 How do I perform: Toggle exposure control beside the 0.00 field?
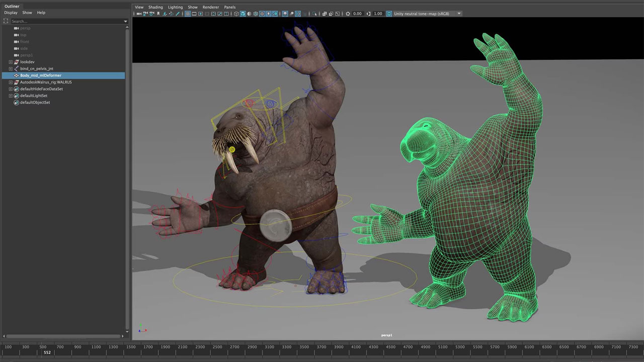pos(348,14)
